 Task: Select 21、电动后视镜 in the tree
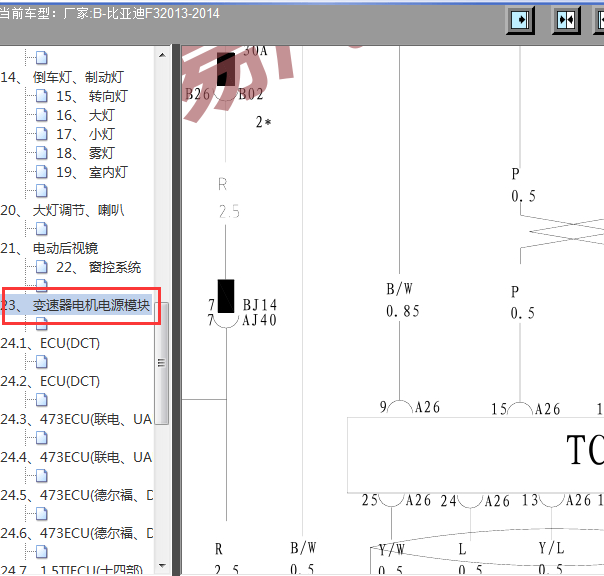pyautogui.click(x=49, y=248)
